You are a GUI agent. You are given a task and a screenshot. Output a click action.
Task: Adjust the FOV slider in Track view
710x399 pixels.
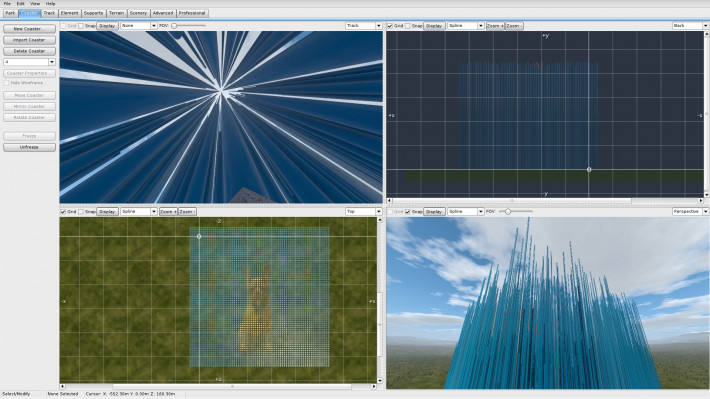[174, 26]
